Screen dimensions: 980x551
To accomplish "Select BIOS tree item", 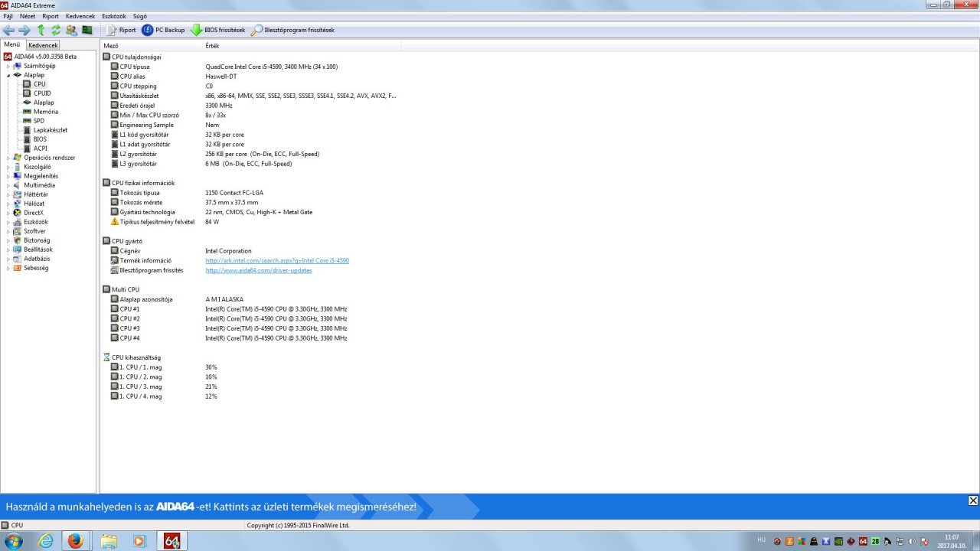I will point(40,139).
